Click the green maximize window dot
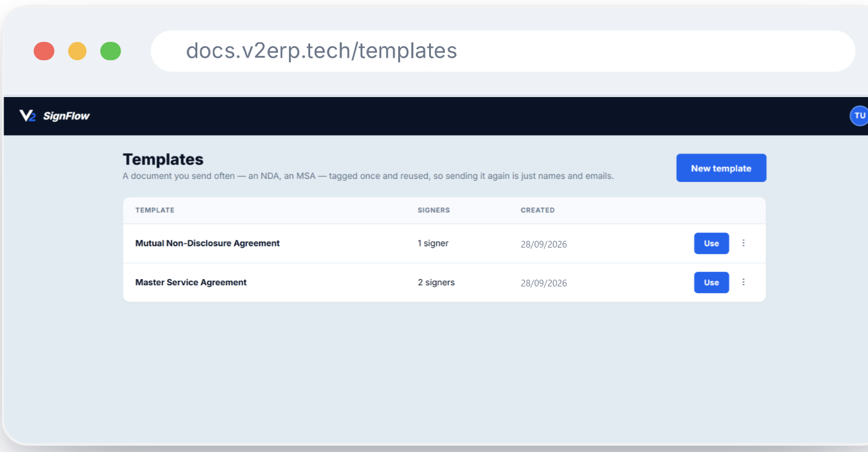The height and width of the screenshot is (452, 868). (110, 51)
